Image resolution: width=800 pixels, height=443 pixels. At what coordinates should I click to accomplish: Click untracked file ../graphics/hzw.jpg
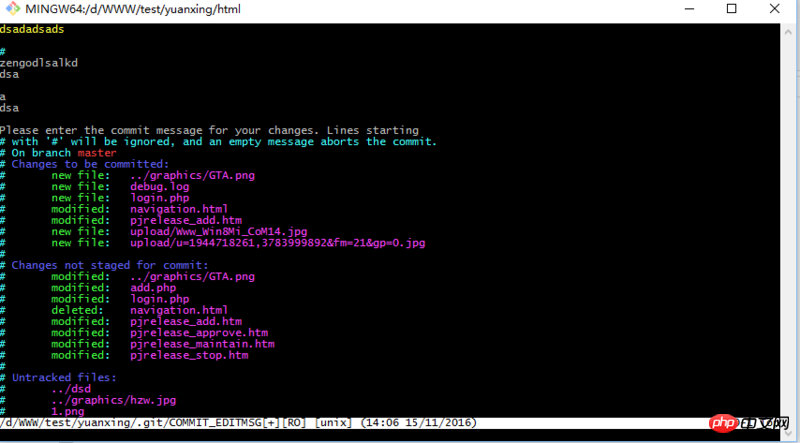point(113,400)
